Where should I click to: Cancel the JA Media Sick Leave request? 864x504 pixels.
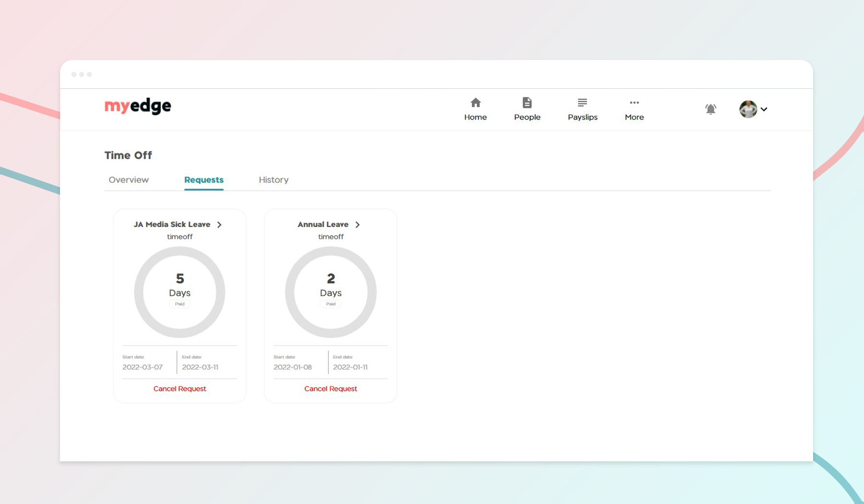[x=180, y=388]
